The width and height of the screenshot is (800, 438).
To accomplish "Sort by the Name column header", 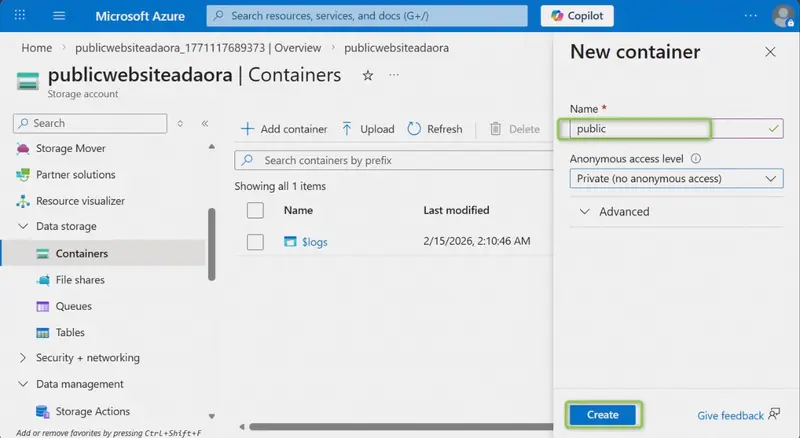I will click(x=298, y=210).
